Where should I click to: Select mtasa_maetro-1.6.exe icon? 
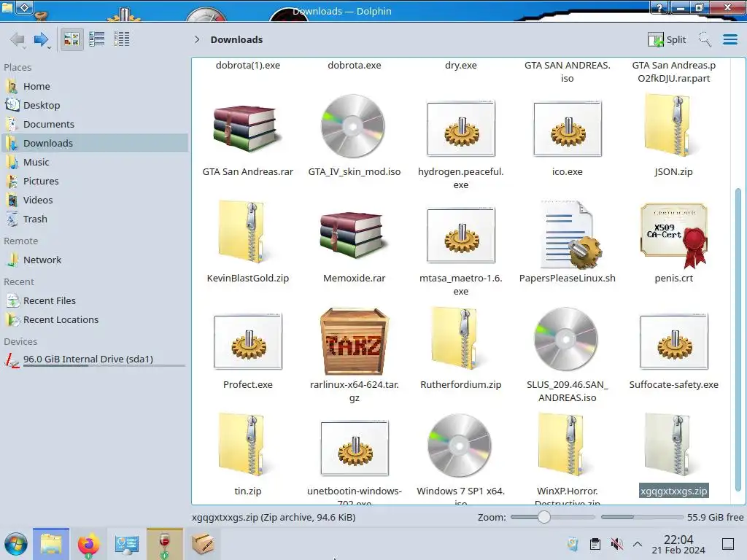coord(461,235)
